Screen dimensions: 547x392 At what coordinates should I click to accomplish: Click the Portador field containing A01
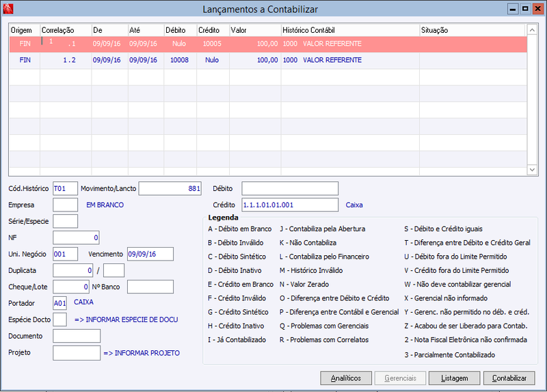point(60,303)
